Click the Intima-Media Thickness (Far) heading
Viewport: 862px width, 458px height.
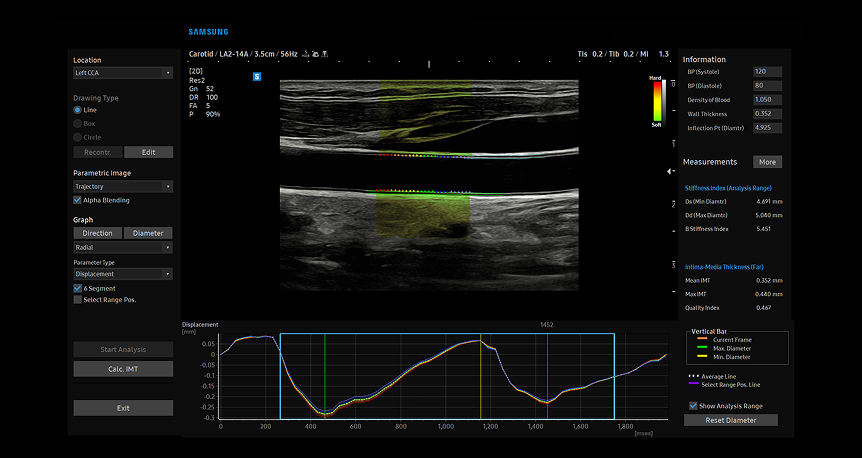click(724, 267)
